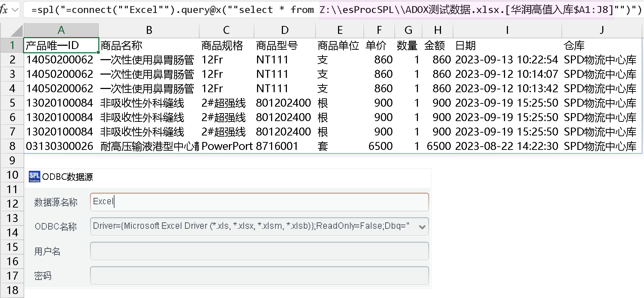Select column A header
644x298 pixels.
click(61, 30)
